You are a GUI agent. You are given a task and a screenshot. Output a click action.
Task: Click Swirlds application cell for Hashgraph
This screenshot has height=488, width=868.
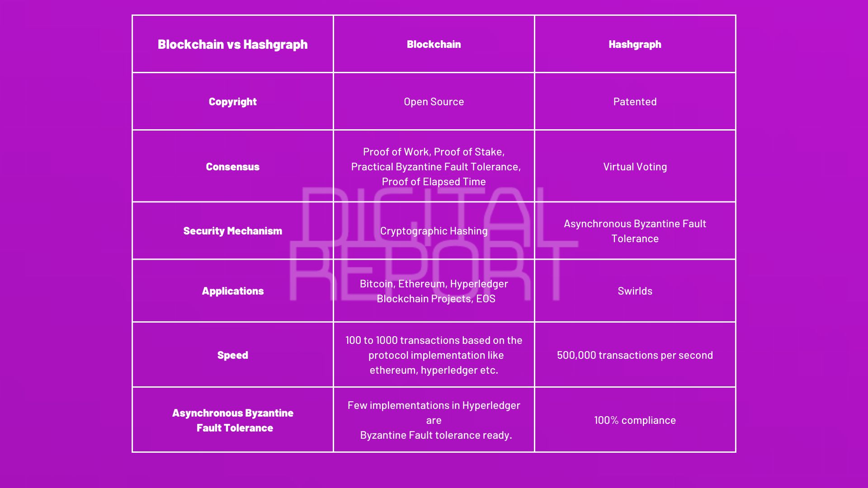[635, 291]
